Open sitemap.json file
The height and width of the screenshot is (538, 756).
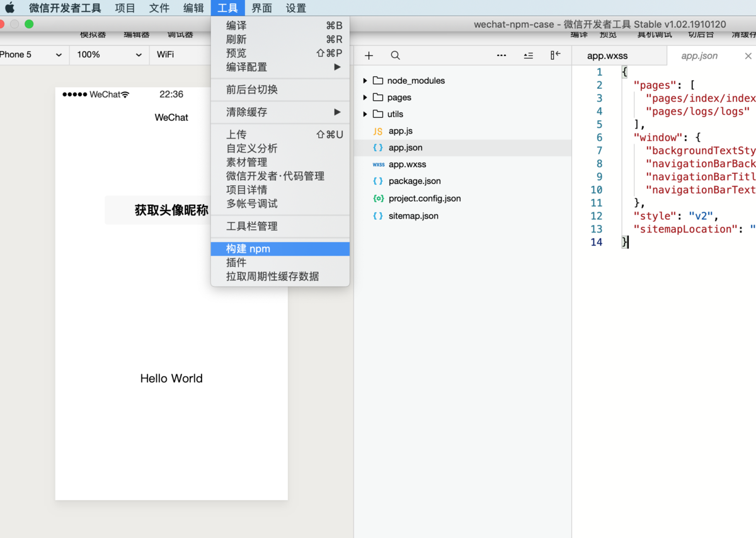pyautogui.click(x=462, y=215)
